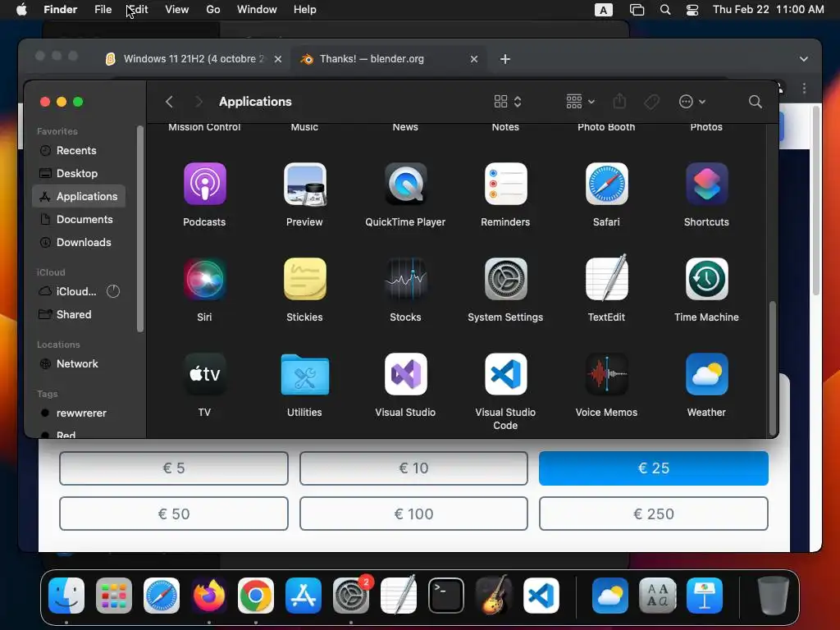The height and width of the screenshot is (630, 840).
Task: Click the Safari app icon in Applications
Action: [606, 184]
